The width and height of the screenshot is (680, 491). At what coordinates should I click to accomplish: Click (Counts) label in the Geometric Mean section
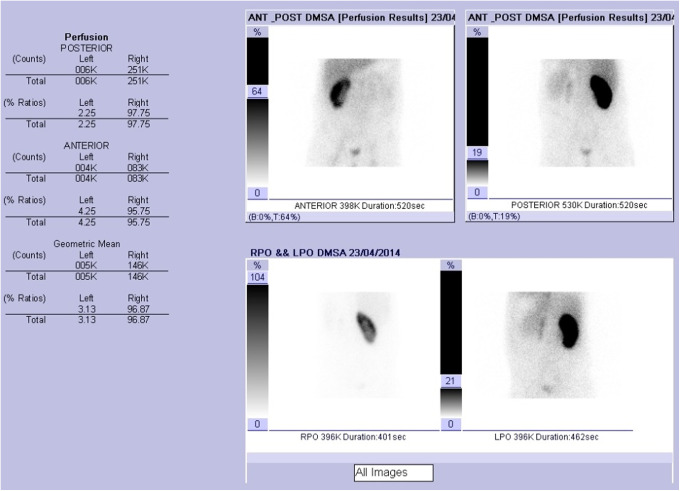(x=29, y=255)
